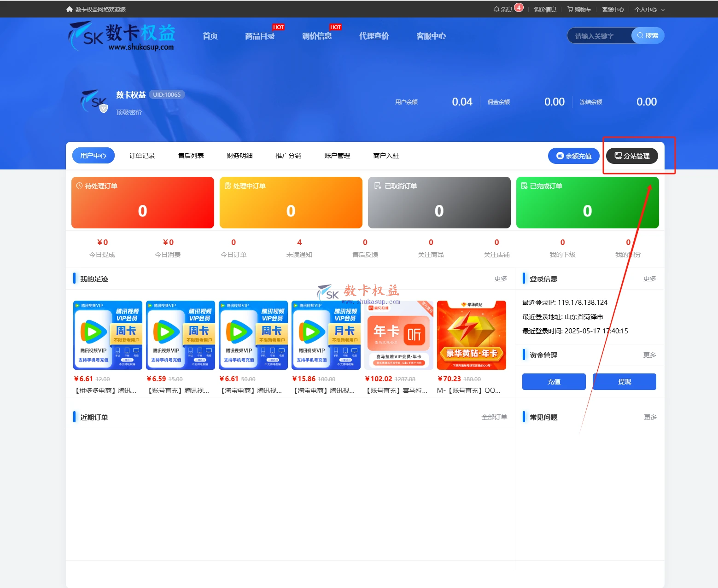Select the 用户中心 tab
718x588 pixels.
tap(93, 156)
